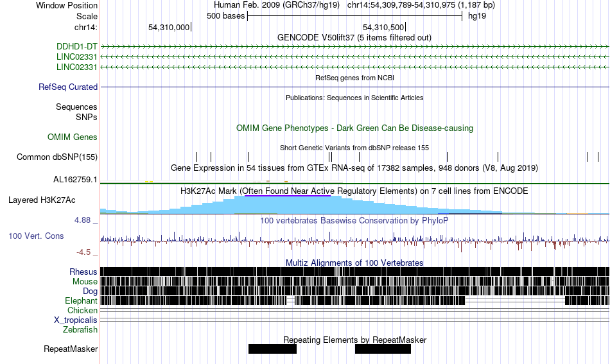Click the -4.5 PhyloP minimum value
Image resolution: width=610 pixels, height=364 pixels.
coord(83,252)
